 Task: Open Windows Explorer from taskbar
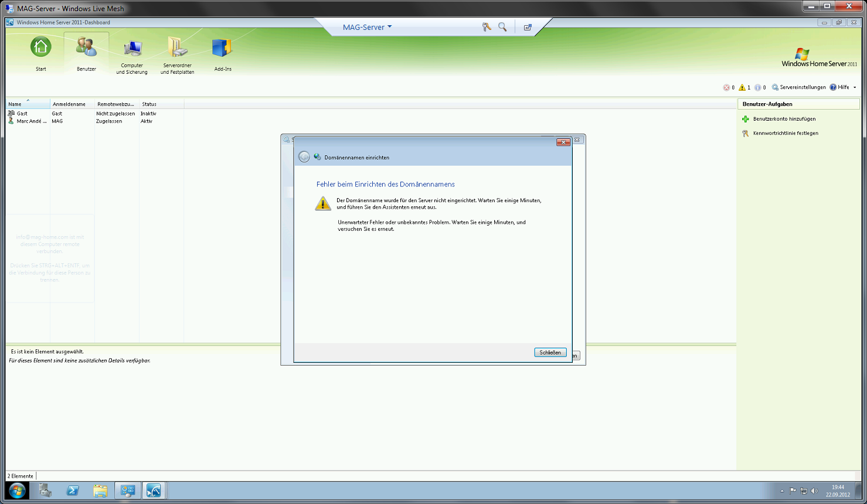click(x=100, y=491)
